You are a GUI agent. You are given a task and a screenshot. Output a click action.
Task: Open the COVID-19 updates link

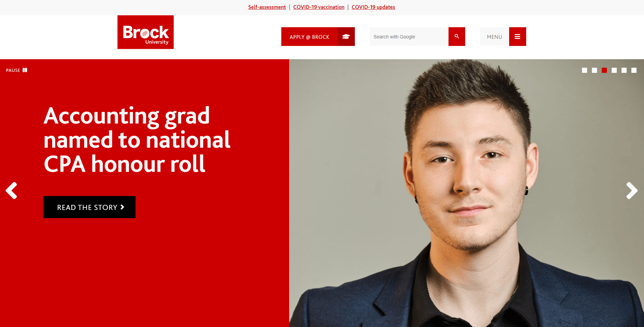(x=373, y=7)
